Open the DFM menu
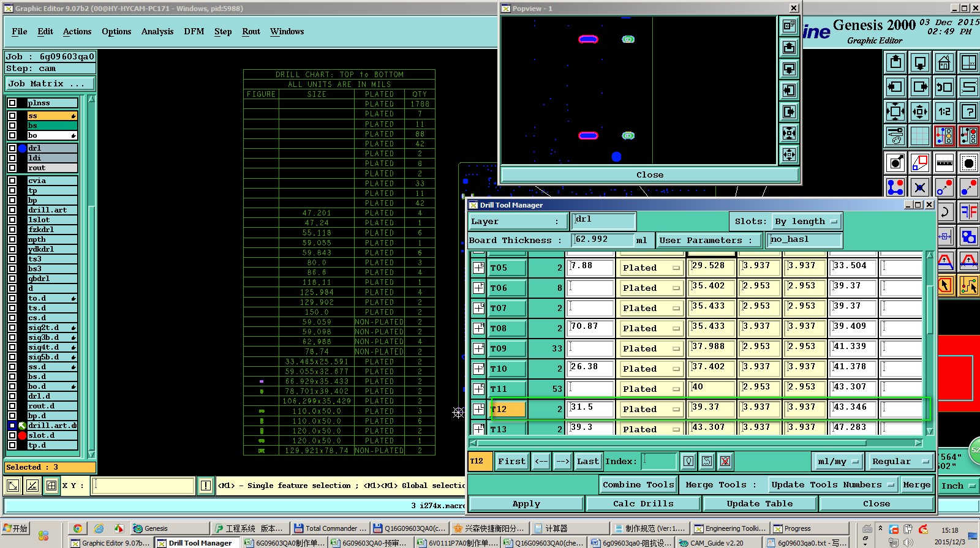The image size is (980, 548). [x=194, y=31]
